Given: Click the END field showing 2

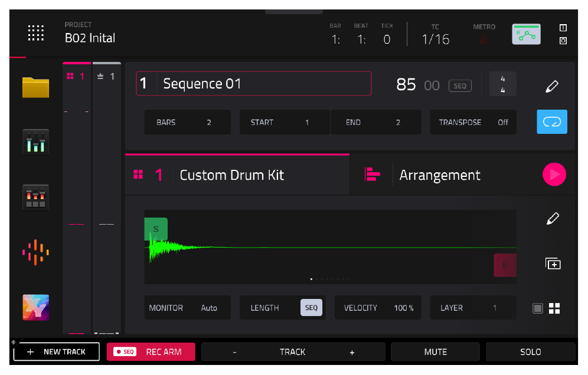Looking at the screenshot, I should coord(376,122).
